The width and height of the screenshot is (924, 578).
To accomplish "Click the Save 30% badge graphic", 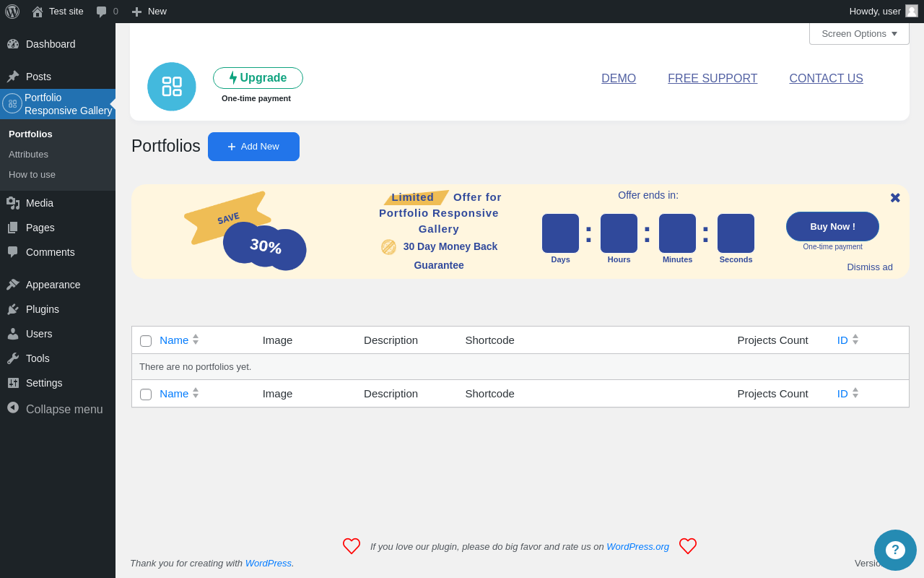I will click(x=245, y=231).
